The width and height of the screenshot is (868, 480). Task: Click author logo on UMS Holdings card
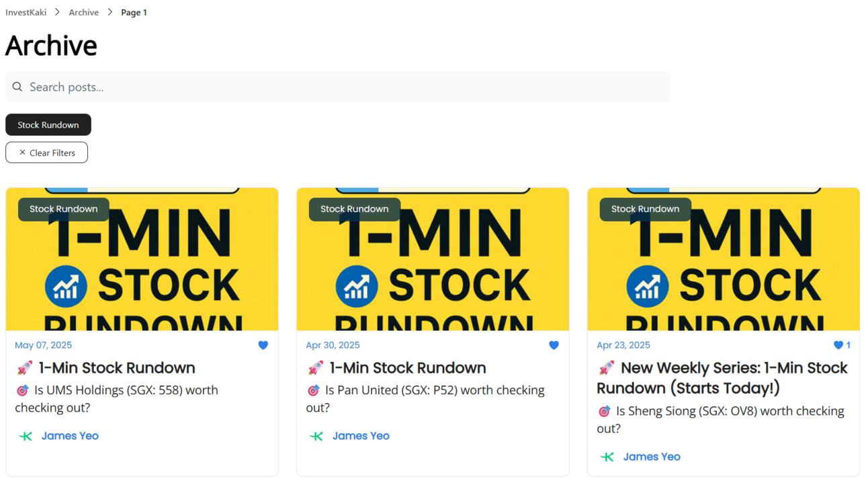pyautogui.click(x=26, y=436)
